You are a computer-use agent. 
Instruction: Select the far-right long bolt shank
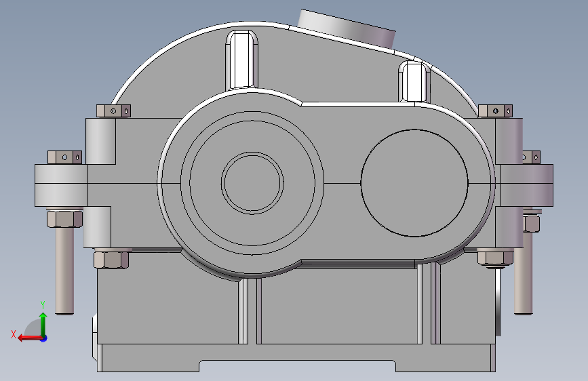tap(523, 274)
